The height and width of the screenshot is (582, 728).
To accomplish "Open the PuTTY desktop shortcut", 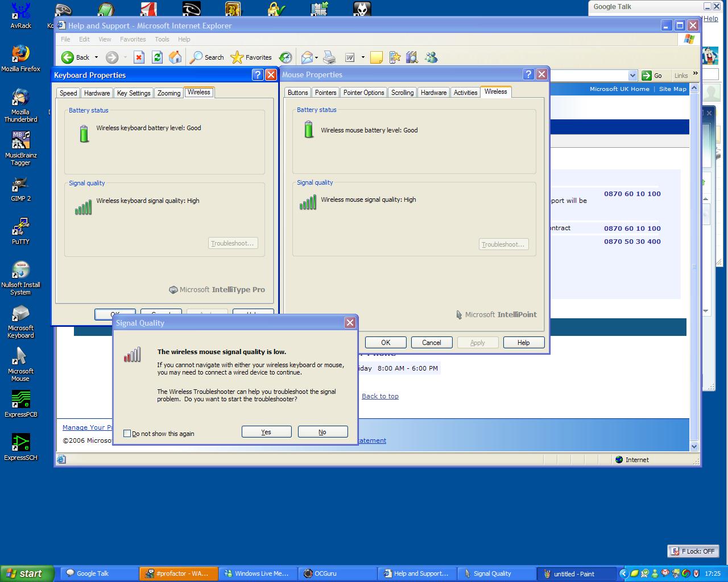I will [20, 231].
